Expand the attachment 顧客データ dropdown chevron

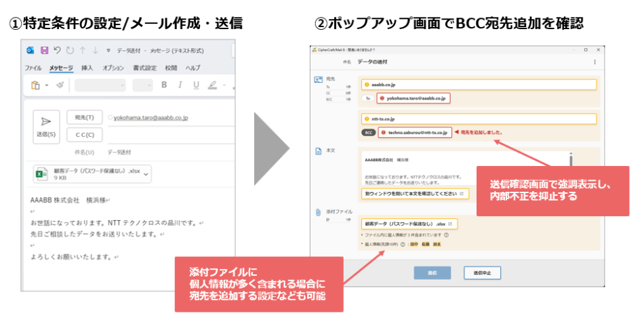pos(146,174)
